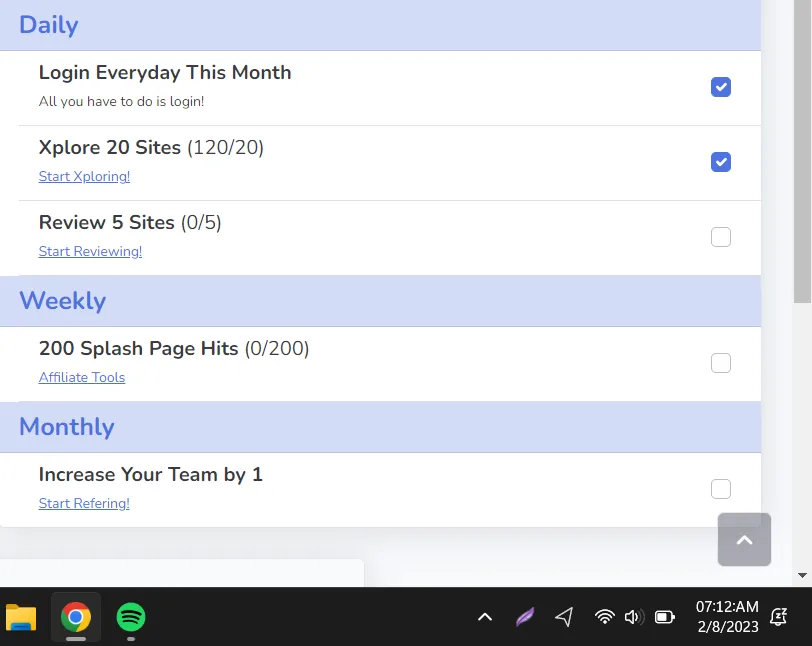The width and height of the screenshot is (812, 646).
Task: Click the Xplore 20 Sites (120/20) title
Action: pos(151,148)
